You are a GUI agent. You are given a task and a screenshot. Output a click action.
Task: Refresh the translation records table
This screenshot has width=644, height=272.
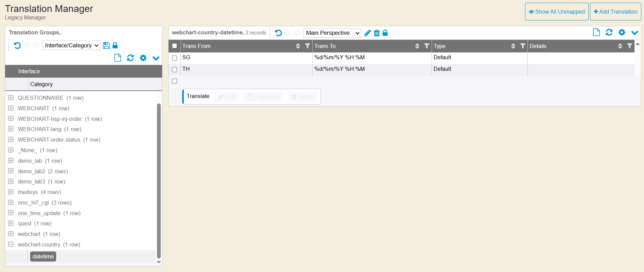pyautogui.click(x=609, y=32)
